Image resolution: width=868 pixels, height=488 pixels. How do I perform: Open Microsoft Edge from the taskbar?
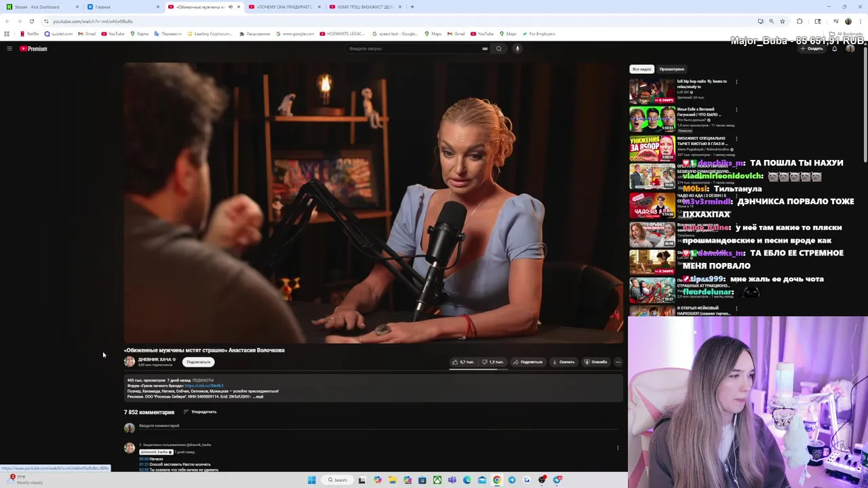pos(467,480)
